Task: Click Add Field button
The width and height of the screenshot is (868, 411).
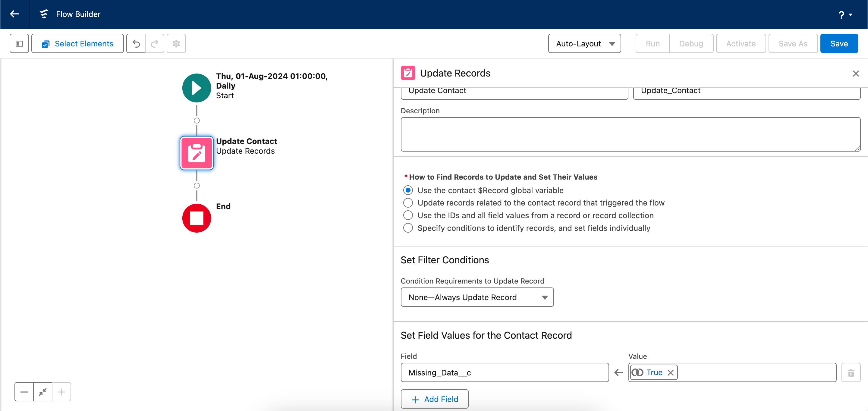Action: point(434,399)
